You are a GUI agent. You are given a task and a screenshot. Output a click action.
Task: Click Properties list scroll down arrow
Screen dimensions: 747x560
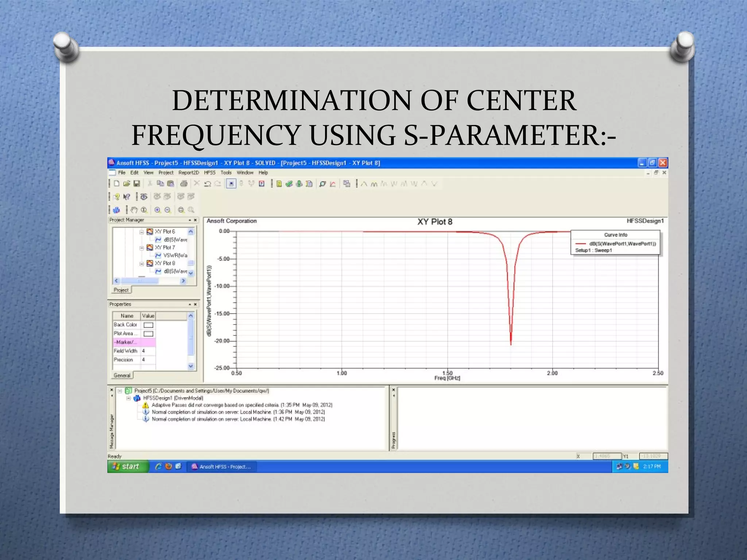point(191,366)
